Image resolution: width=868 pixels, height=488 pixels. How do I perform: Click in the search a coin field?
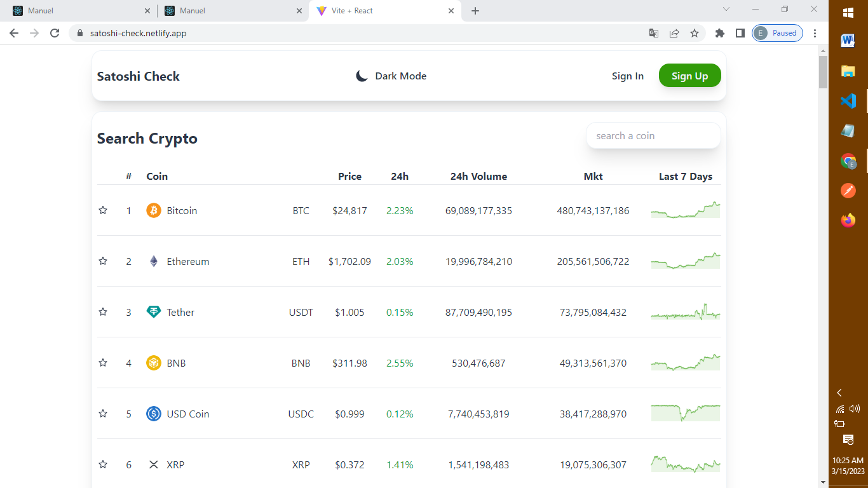click(653, 136)
